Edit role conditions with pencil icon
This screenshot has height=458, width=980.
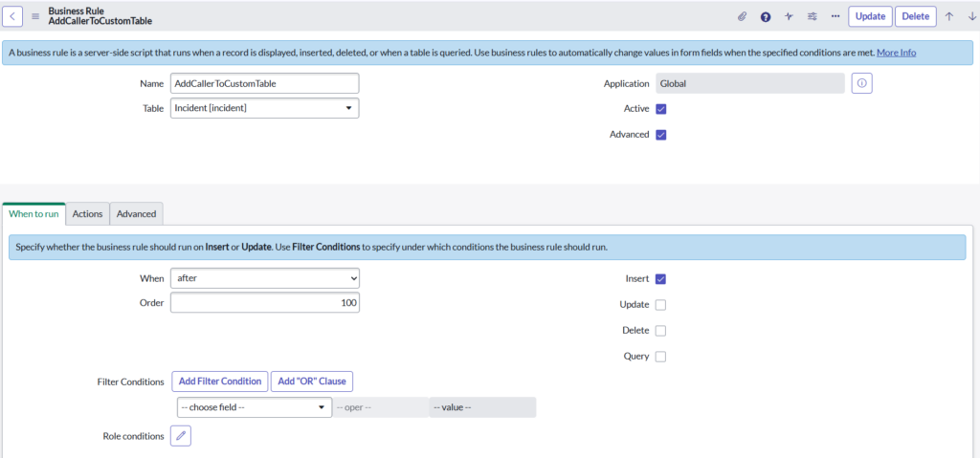coord(181,436)
